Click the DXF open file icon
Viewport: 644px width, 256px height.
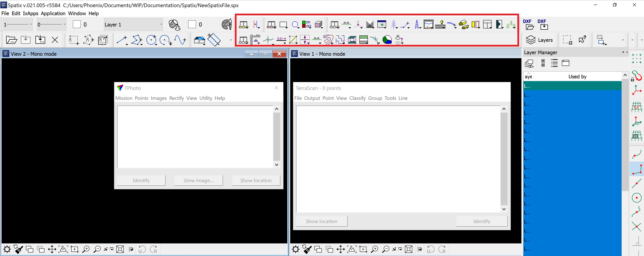pos(528,25)
